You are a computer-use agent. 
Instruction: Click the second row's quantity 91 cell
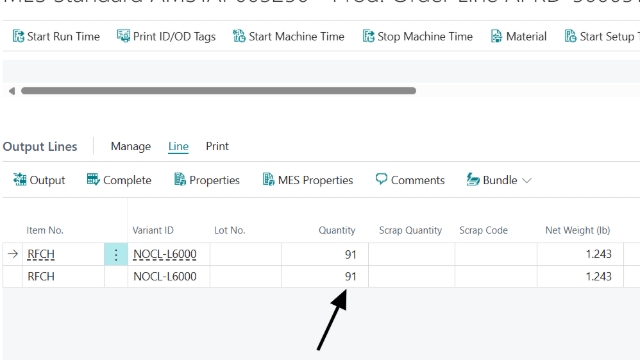click(x=325, y=276)
